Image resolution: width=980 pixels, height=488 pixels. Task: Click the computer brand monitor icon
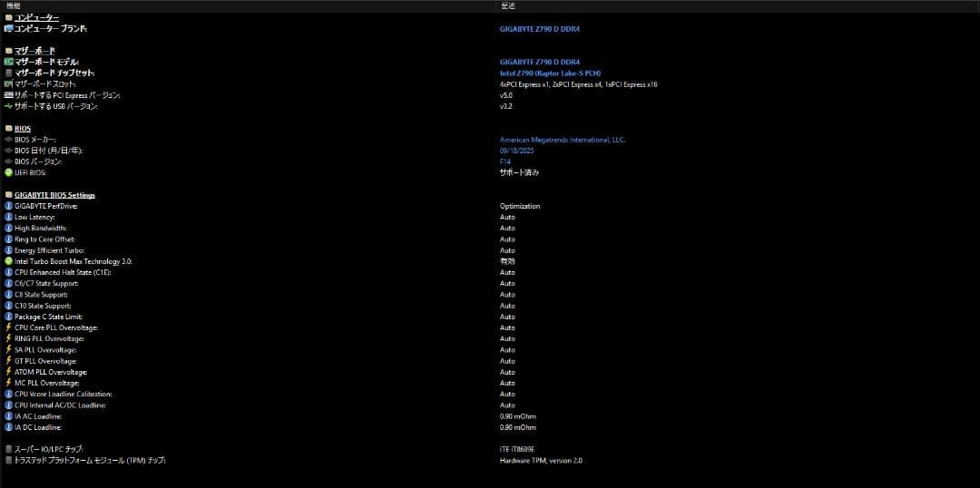(x=8, y=29)
